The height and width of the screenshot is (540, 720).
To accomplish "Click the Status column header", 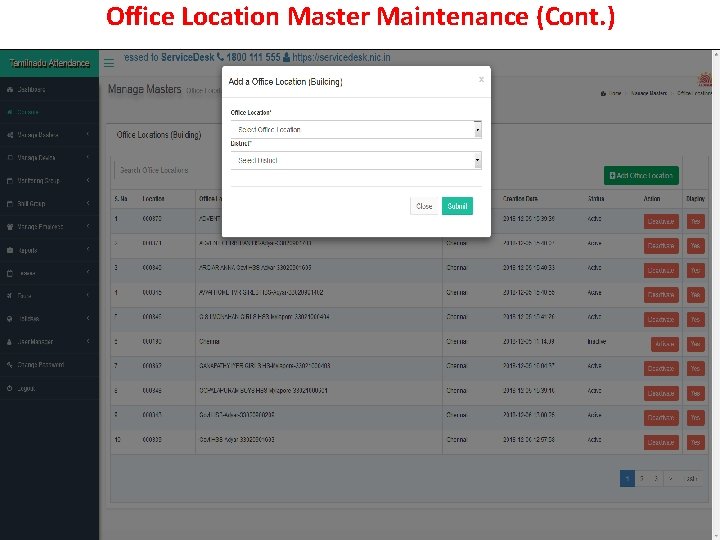I will coord(596,199).
